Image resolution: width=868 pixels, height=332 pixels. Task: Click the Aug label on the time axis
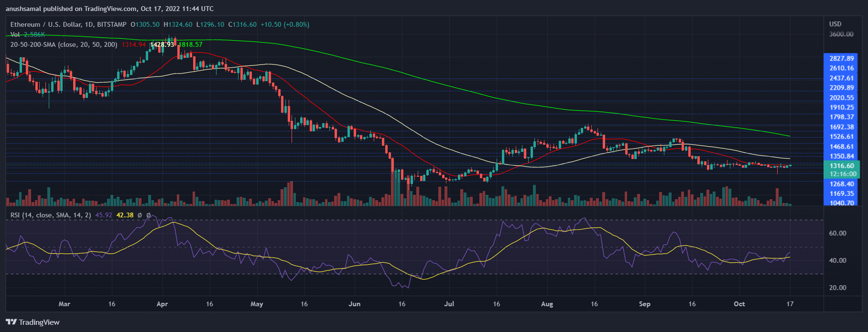(547, 304)
